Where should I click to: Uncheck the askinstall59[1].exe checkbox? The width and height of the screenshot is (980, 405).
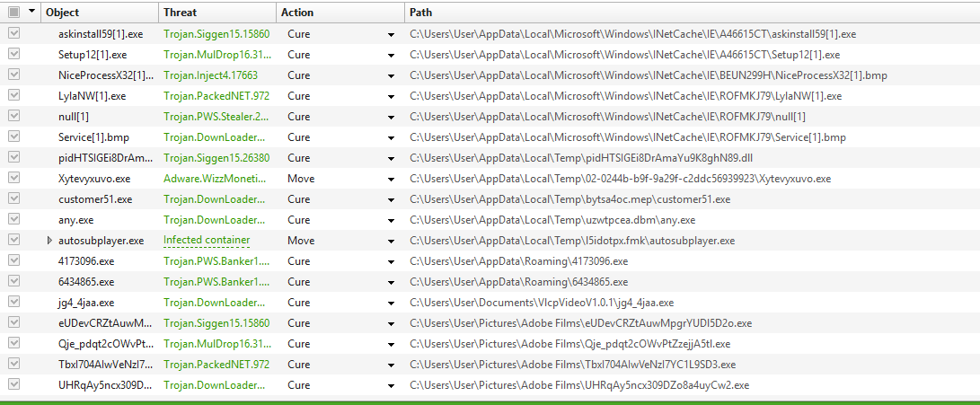13,34
